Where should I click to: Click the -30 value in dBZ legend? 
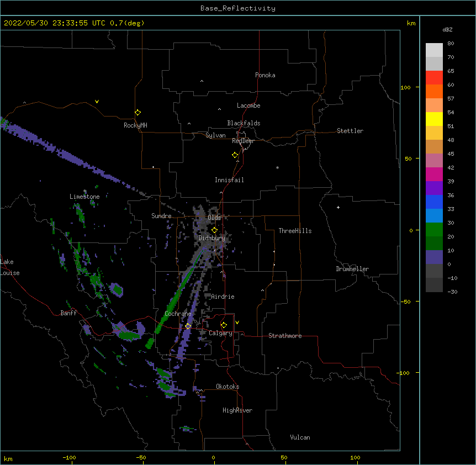(452, 292)
